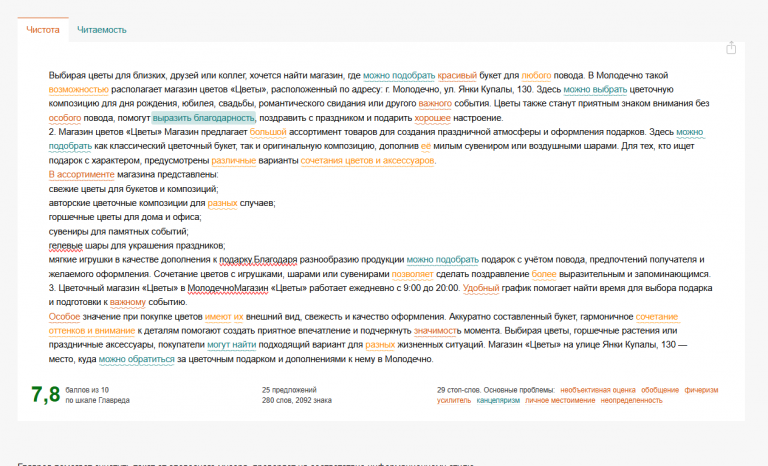768x466 pixels.
Task: Click the 29 стоп-слов label
Action: [459, 390]
